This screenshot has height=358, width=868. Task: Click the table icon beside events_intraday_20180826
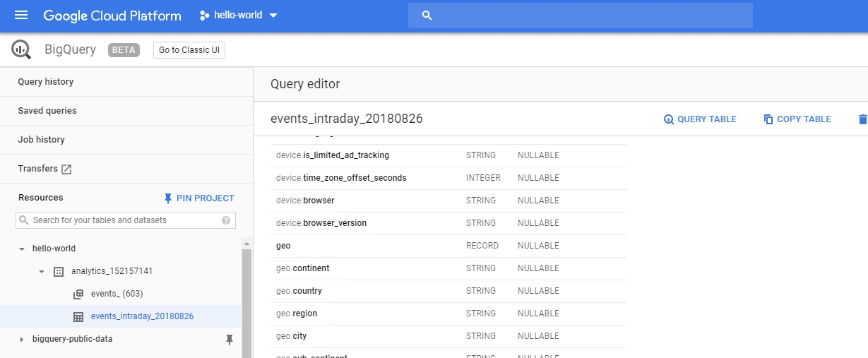78,317
